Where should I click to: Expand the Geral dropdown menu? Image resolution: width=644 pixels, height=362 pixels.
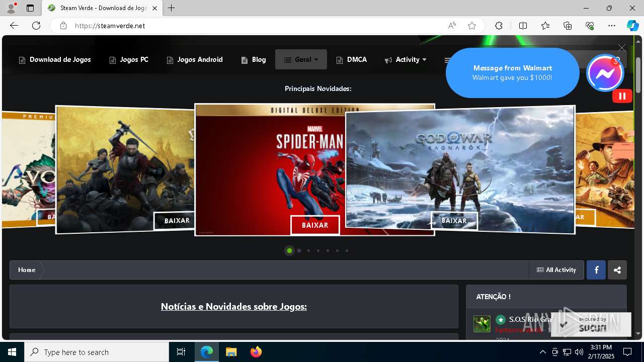301,59
